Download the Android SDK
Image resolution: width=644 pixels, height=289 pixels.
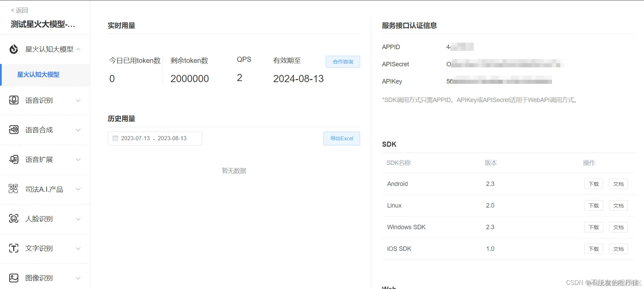point(594,184)
